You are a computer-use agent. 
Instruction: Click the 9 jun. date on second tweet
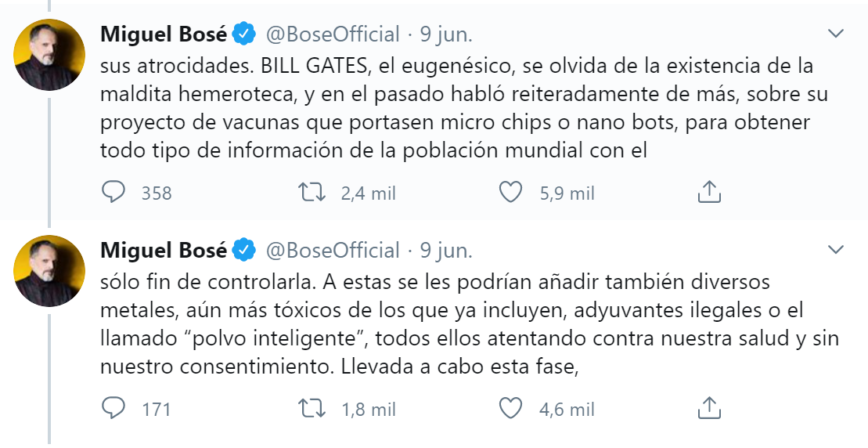point(447,250)
